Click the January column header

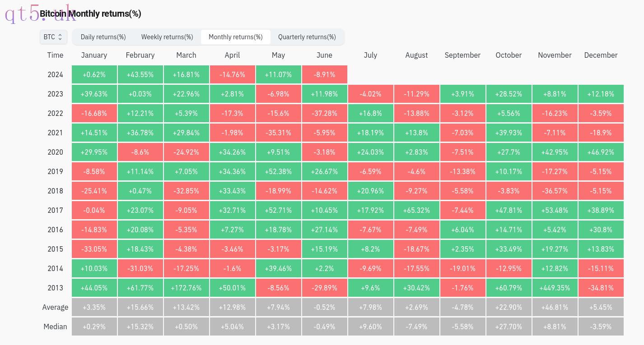click(94, 55)
